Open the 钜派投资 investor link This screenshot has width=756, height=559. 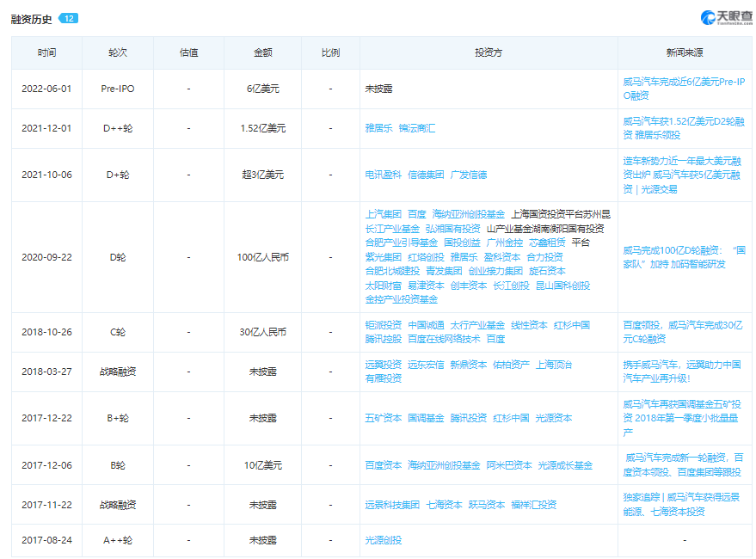[383, 325]
